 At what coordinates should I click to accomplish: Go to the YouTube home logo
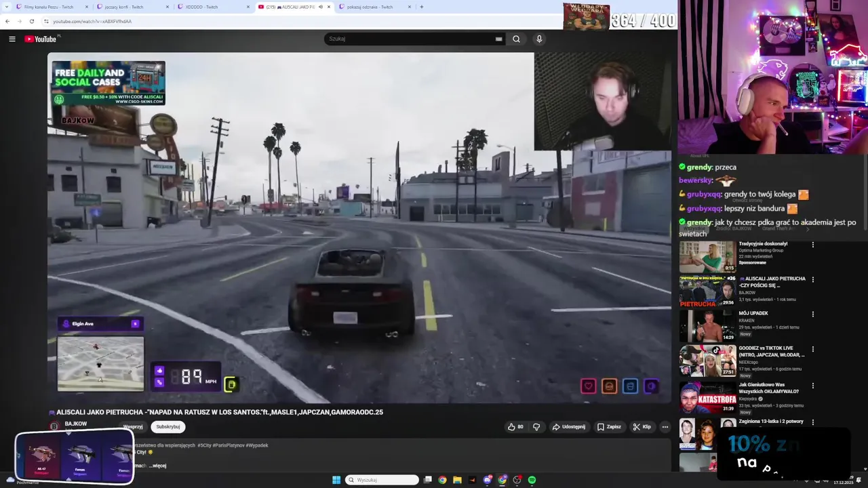click(x=41, y=39)
